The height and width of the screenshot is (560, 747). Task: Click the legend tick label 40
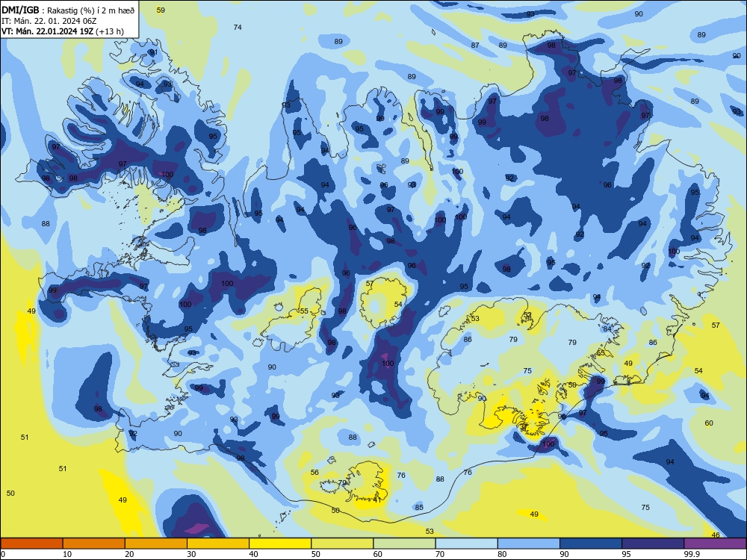click(254, 554)
